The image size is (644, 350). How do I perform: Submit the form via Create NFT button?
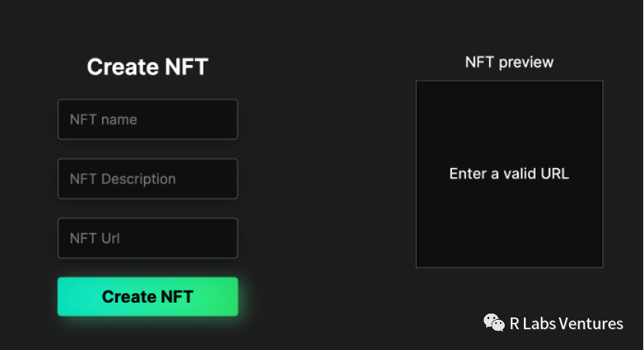pos(147,297)
